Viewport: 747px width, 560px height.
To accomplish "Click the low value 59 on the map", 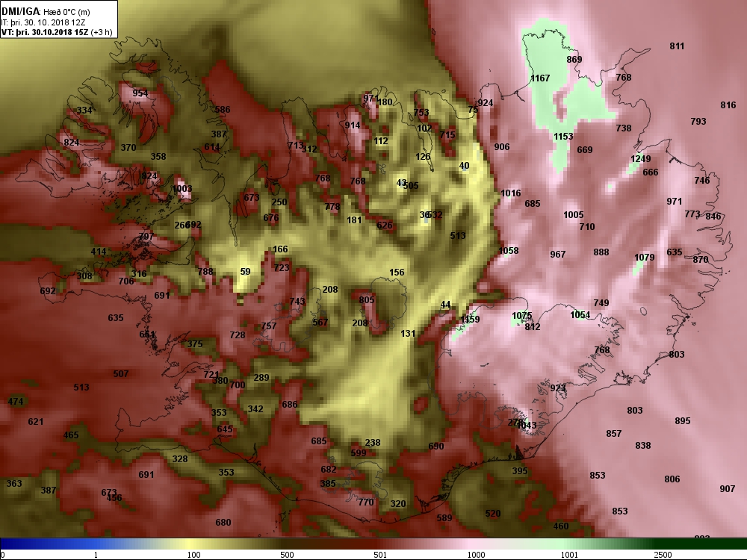I will (245, 272).
